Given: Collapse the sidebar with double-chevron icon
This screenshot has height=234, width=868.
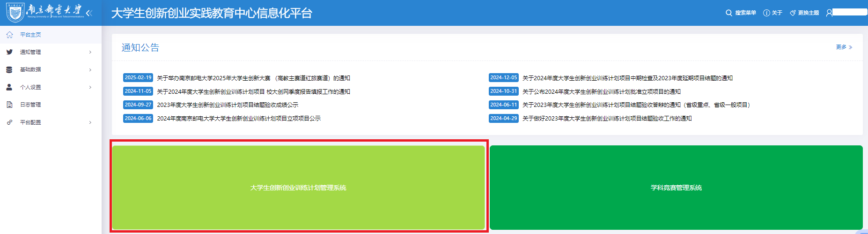Looking at the screenshot, I should point(89,13).
